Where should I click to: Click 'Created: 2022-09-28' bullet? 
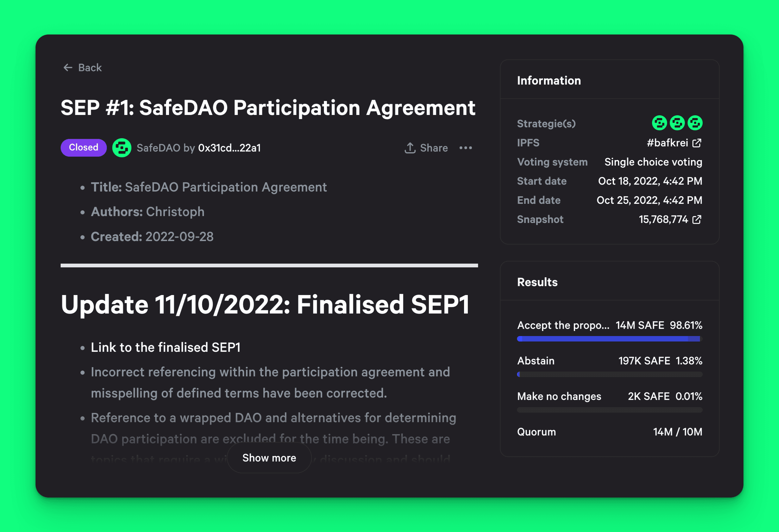click(x=152, y=237)
